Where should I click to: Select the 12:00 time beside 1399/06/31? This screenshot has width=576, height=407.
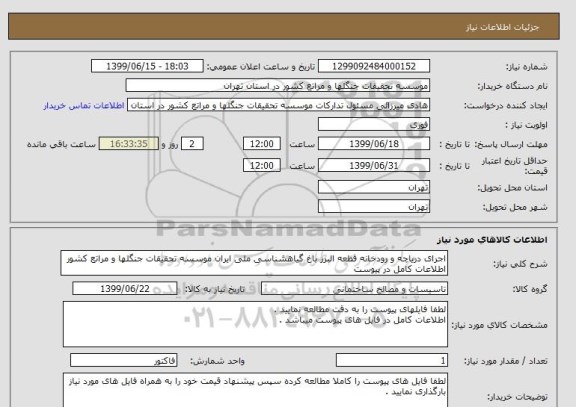(x=262, y=165)
